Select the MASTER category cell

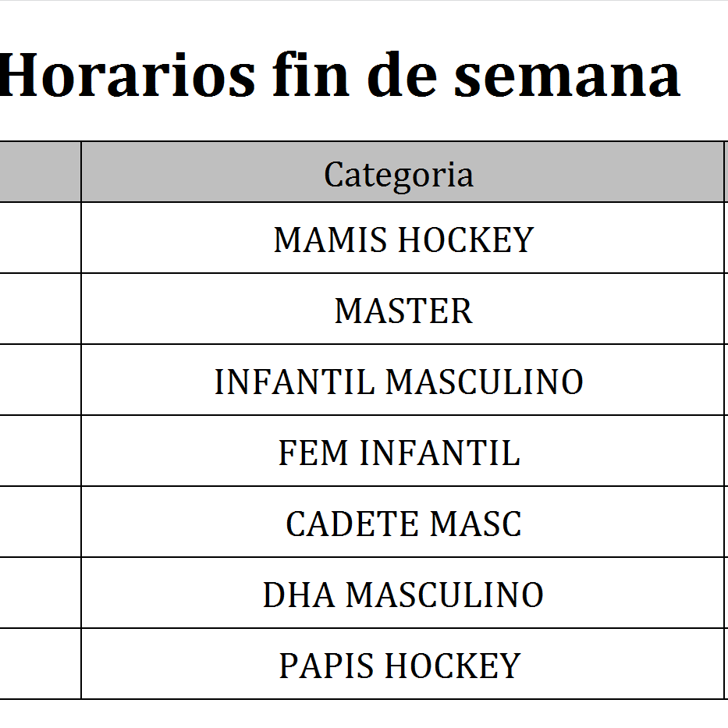pos(403,311)
